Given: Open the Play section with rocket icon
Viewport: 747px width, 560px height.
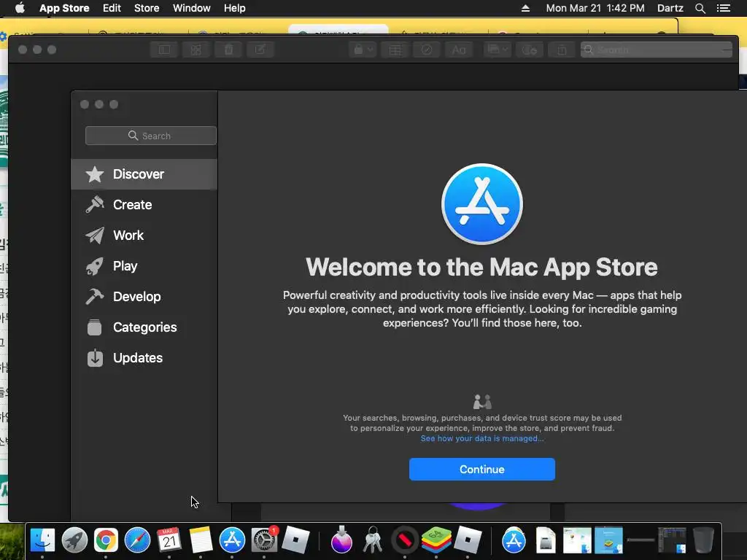Looking at the screenshot, I should click(144, 265).
